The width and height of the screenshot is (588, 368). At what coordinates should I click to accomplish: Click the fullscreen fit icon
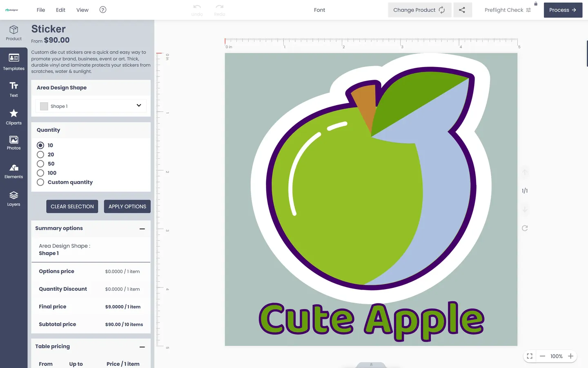(530, 356)
